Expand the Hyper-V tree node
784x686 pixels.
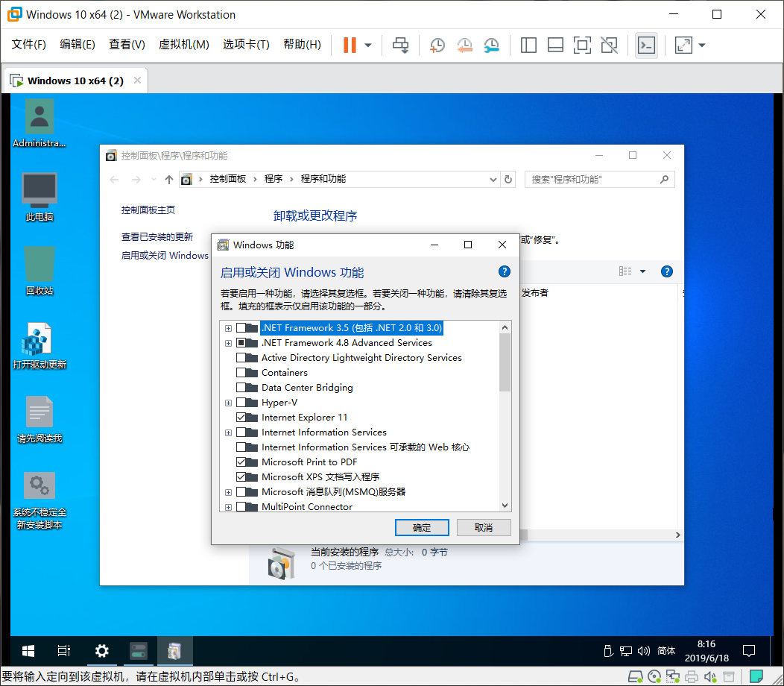click(229, 403)
